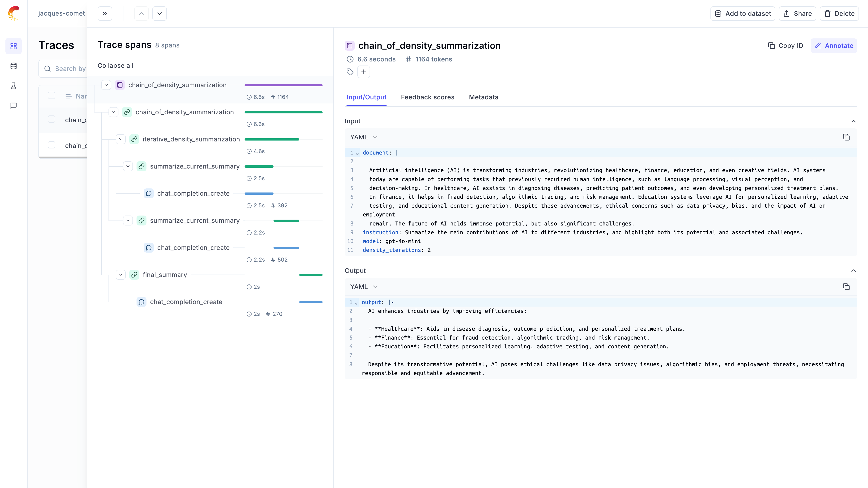
Task: Click the chat icon of 270-token chat_completion_create
Action: pyautogui.click(x=142, y=302)
